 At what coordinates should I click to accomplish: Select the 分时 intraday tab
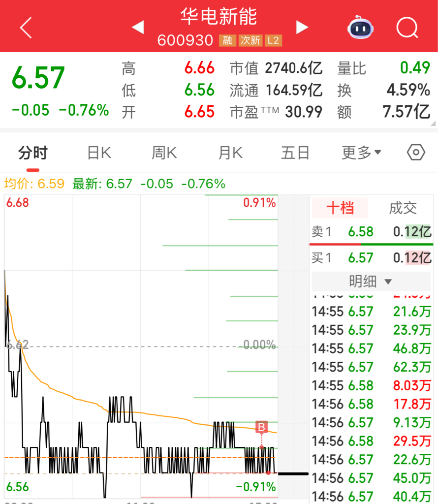pyautogui.click(x=33, y=153)
